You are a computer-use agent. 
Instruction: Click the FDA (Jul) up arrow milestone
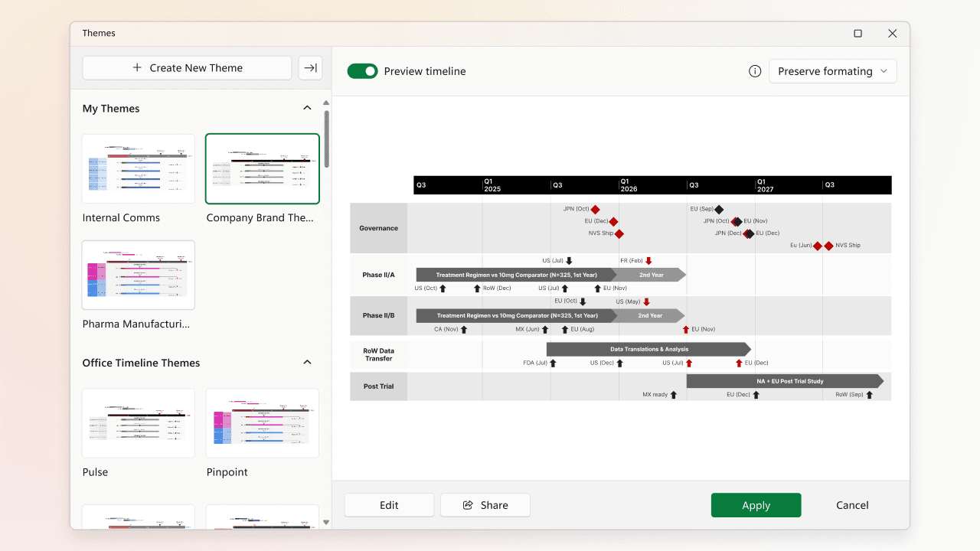coord(553,363)
